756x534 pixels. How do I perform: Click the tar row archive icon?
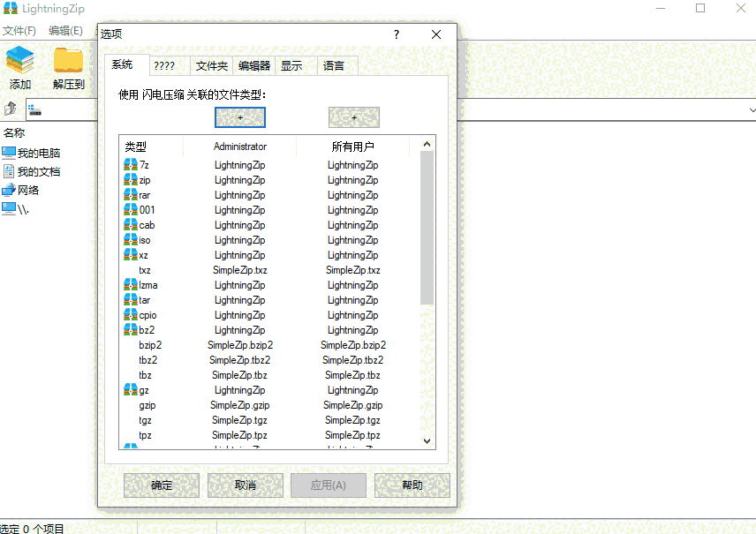point(131,300)
